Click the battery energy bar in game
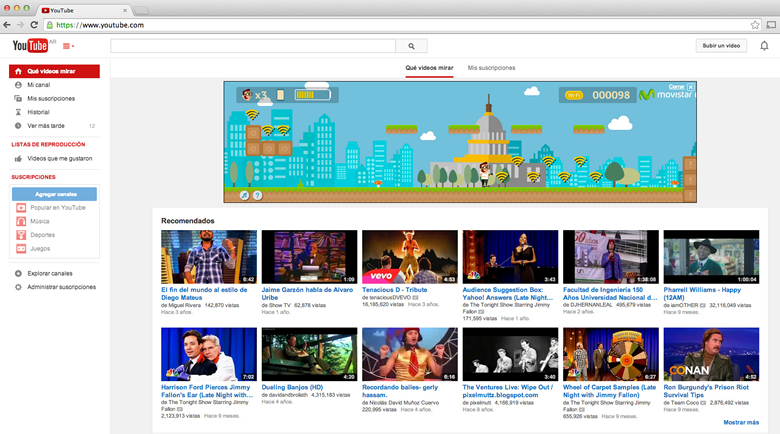The image size is (780, 434). click(x=312, y=95)
